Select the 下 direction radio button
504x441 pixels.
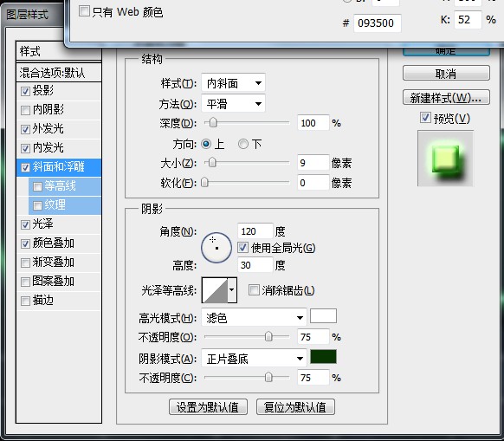(243, 144)
